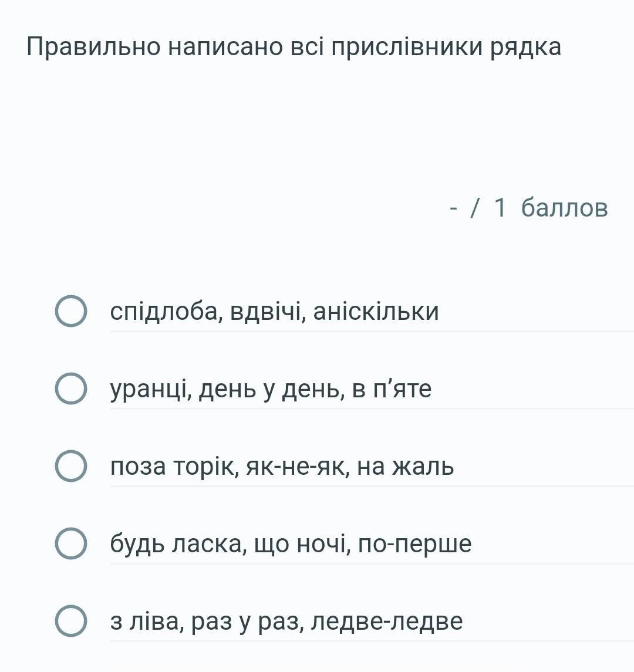Select radio button for 'спідлоба, вдвічі, аніскільки'
634x672 pixels.
click(71, 311)
